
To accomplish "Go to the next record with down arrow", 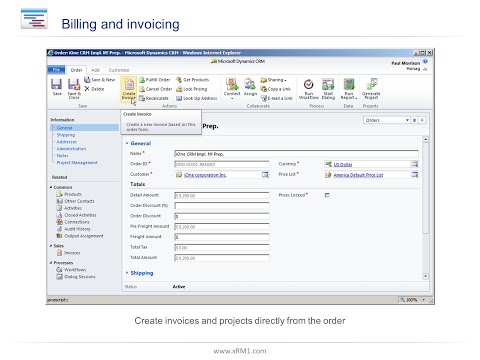I will pyautogui.click(x=422, y=120).
